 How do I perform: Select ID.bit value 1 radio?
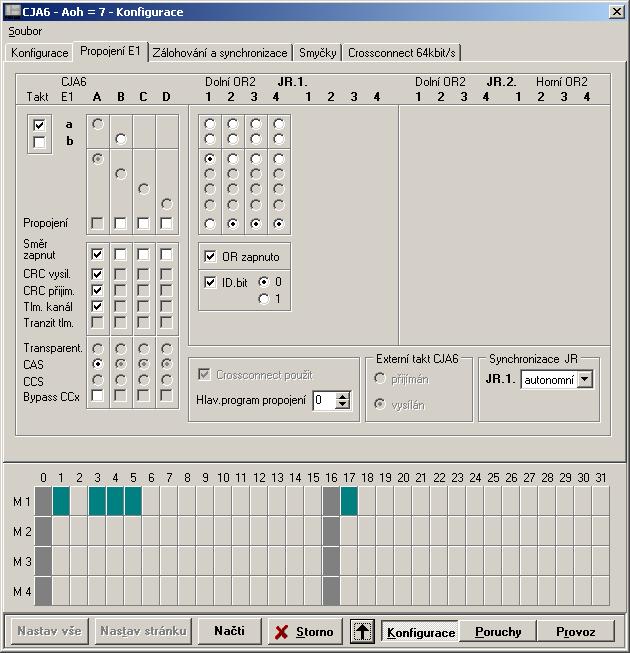(264, 299)
